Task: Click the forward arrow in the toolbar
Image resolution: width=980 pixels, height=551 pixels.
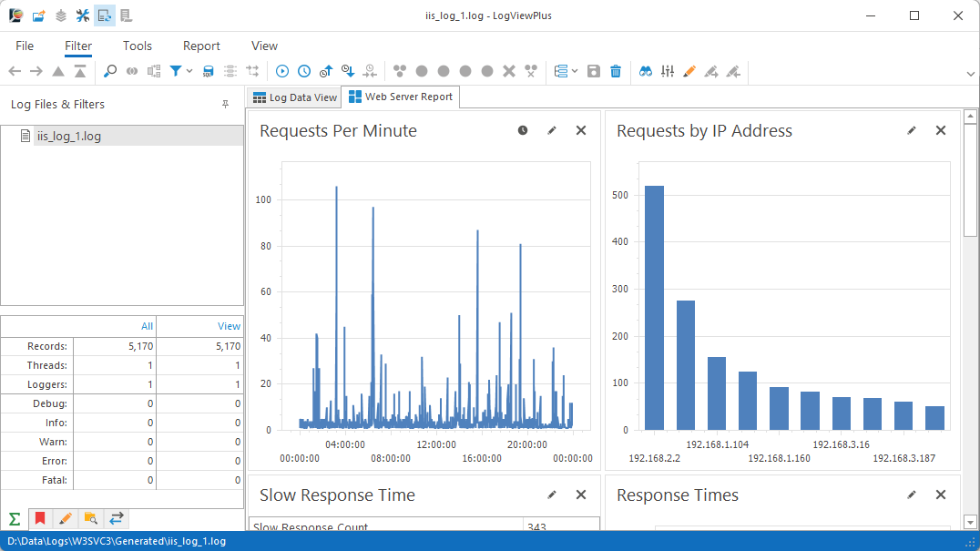Action: (x=36, y=71)
